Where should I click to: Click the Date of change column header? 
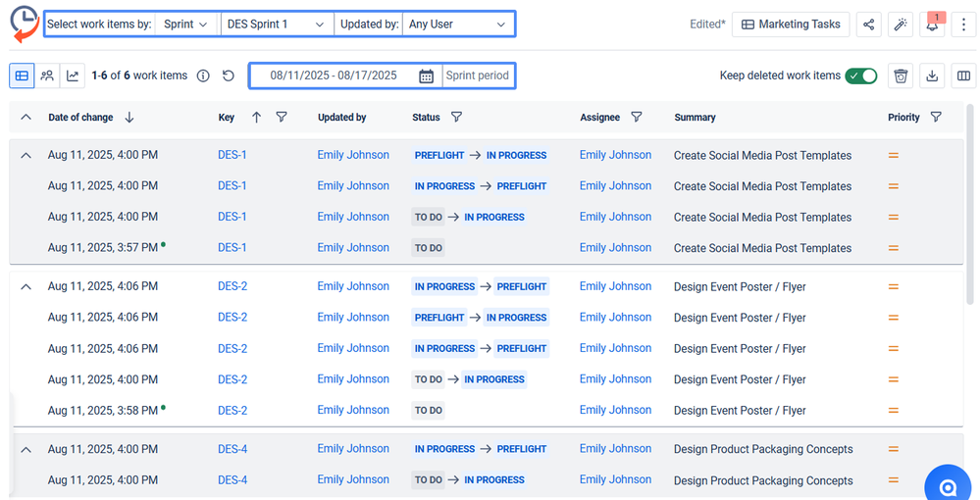click(80, 117)
